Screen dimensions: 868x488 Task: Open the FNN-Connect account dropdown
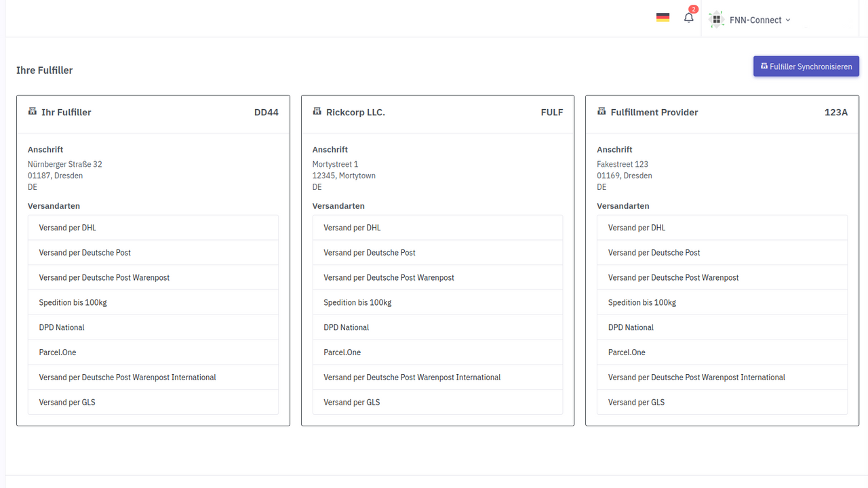coord(755,20)
